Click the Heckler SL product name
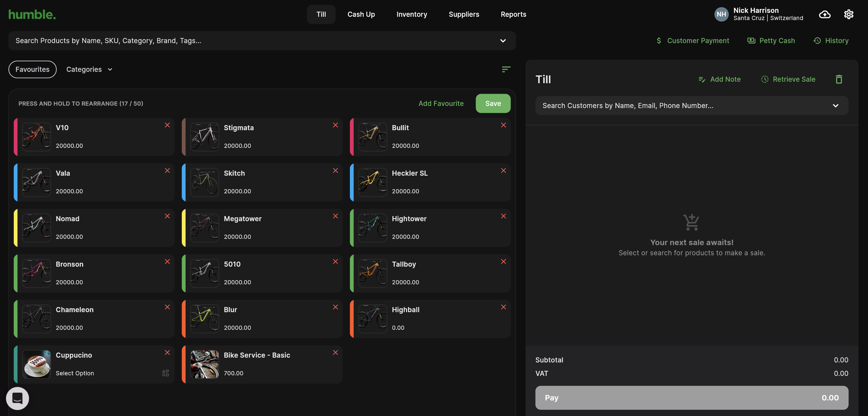This screenshot has width=868, height=416. pos(409,173)
